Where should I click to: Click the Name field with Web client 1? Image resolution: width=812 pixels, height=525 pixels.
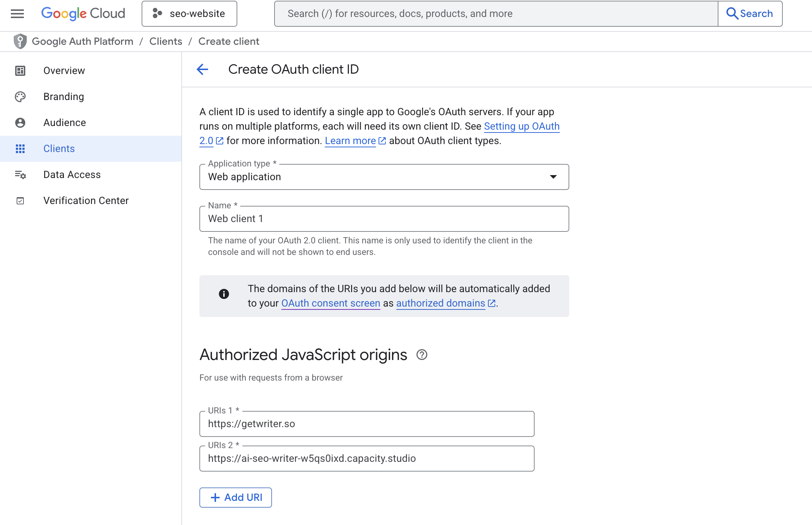coord(384,219)
